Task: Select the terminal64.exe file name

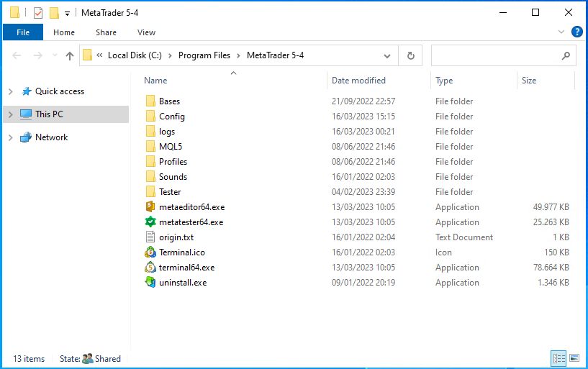Action: tap(186, 268)
